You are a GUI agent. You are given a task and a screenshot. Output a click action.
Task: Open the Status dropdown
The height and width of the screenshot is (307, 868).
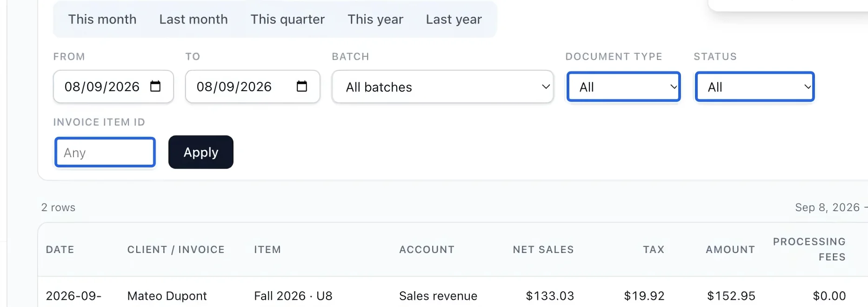tap(754, 87)
